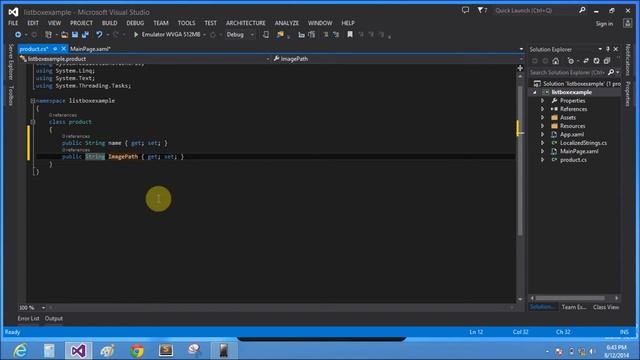
Task: Auto-hide the Solution Explorer with pin
Action: tap(608, 49)
